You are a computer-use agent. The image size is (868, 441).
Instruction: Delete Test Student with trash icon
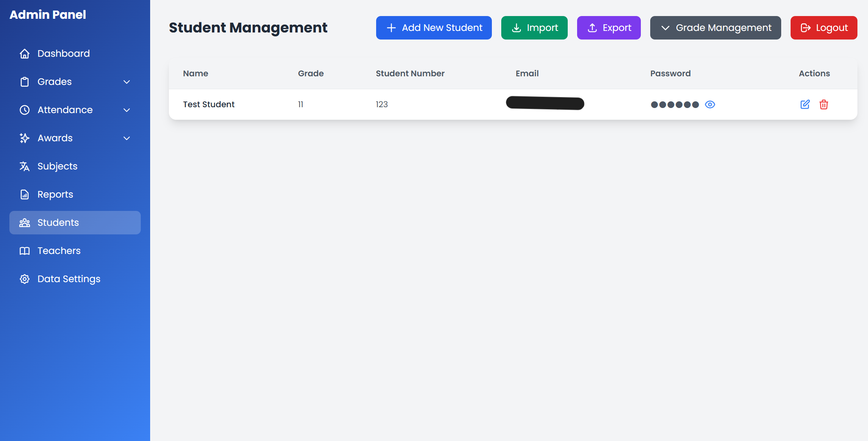(824, 104)
